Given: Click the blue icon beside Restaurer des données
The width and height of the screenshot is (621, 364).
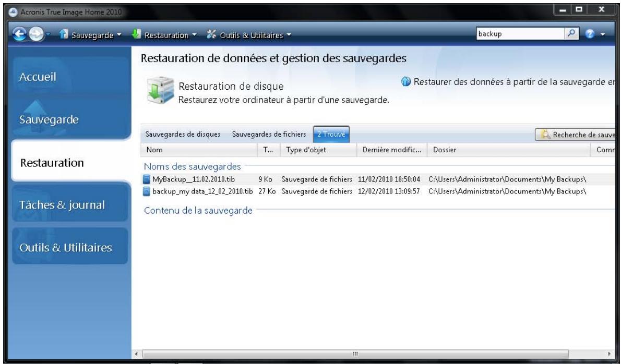Looking at the screenshot, I should (406, 81).
